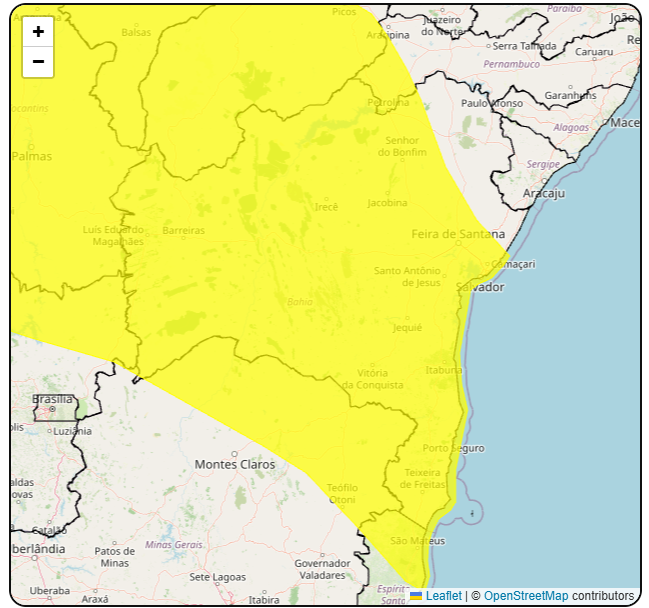Click the Patos de Minas label

(114, 557)
